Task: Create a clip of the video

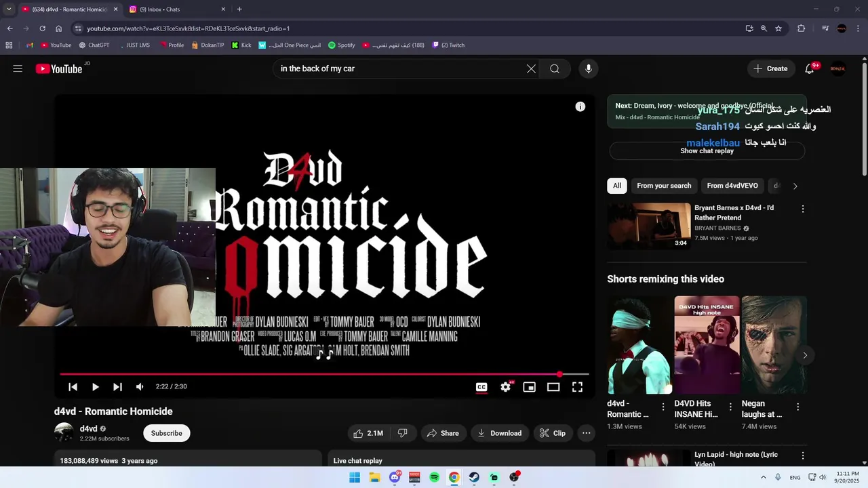Action: point(553,433)
